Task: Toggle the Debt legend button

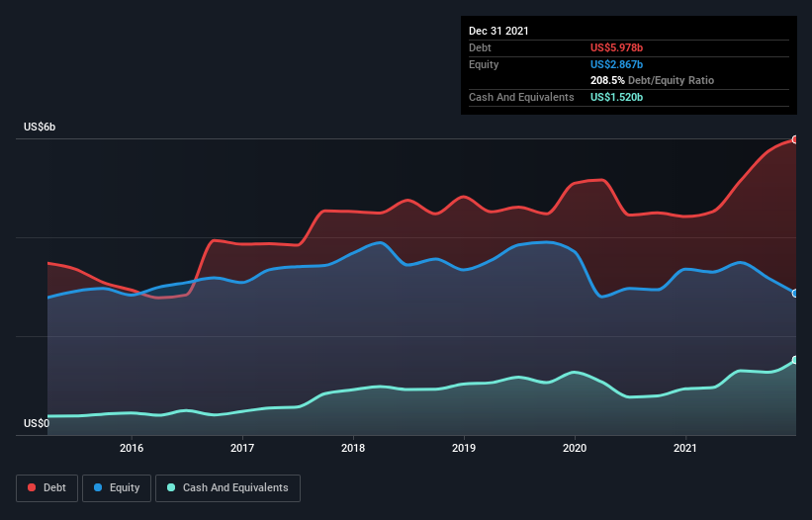Action: click(46, 488)
